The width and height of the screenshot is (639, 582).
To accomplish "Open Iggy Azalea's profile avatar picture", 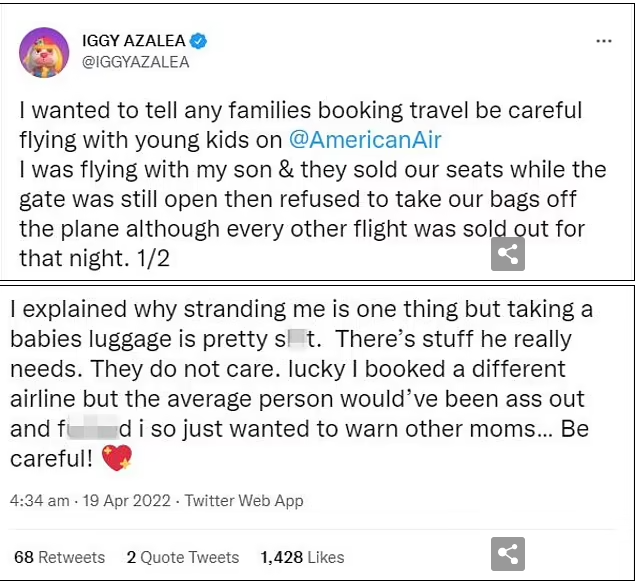I will [44, 53].
